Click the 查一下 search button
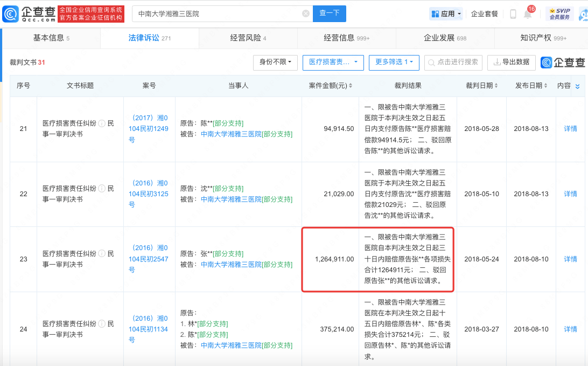Screen dimensions: 588x366 coord(329,13)
